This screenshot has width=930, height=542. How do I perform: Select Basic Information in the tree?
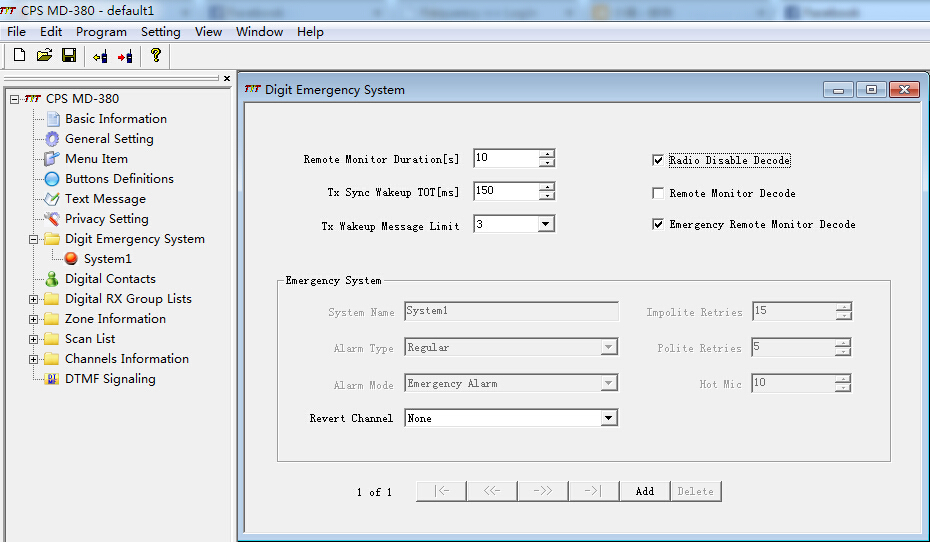[x=116, y=119]
